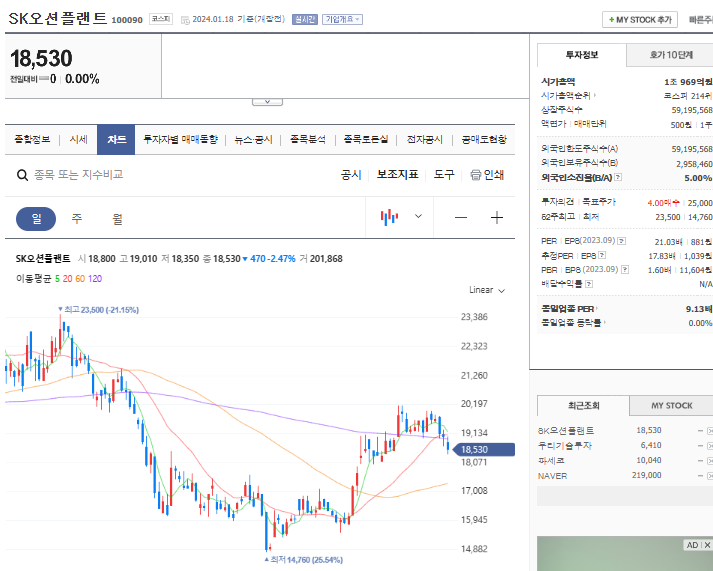
Task: Toggle the 실시간 realtime badge
Action: (x=305, y=20)
